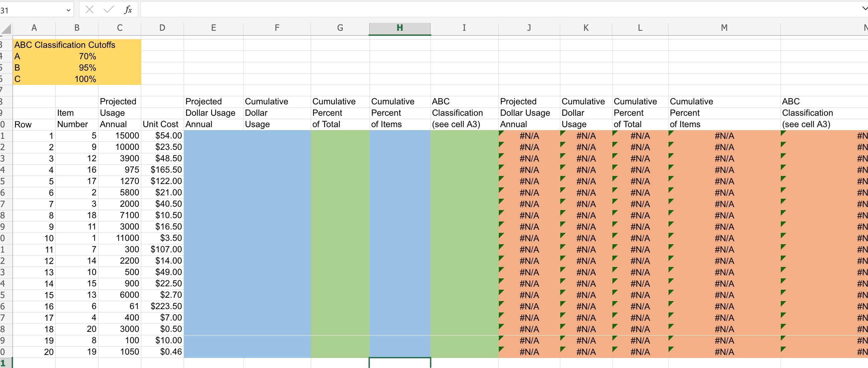Select the unit cost cell $223.50

click(162, 306)
